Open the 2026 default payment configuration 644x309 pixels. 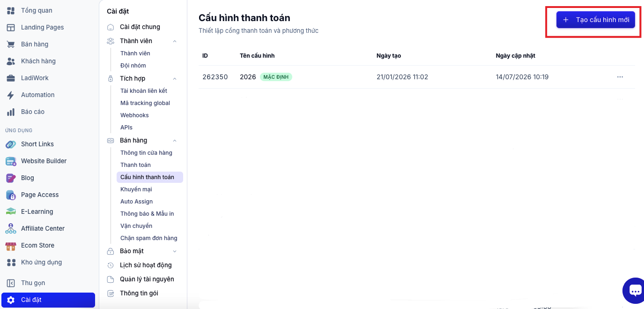coord(248,77)
